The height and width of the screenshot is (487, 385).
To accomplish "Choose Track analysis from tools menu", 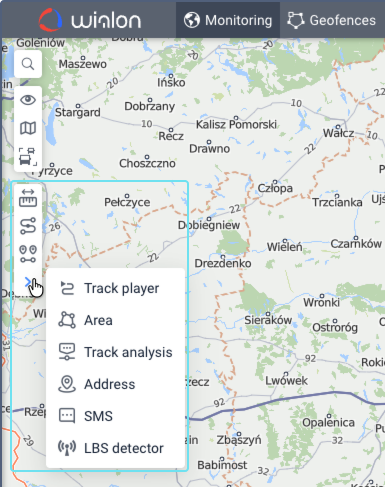I will coord(115,352).
